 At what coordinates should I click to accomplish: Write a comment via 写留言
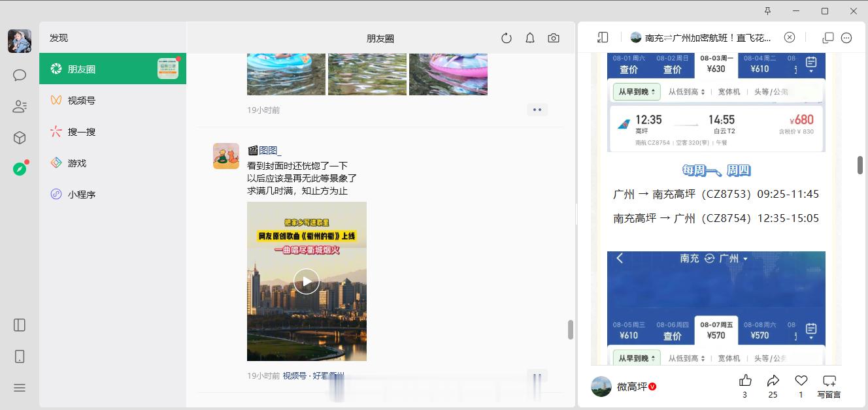829,386
